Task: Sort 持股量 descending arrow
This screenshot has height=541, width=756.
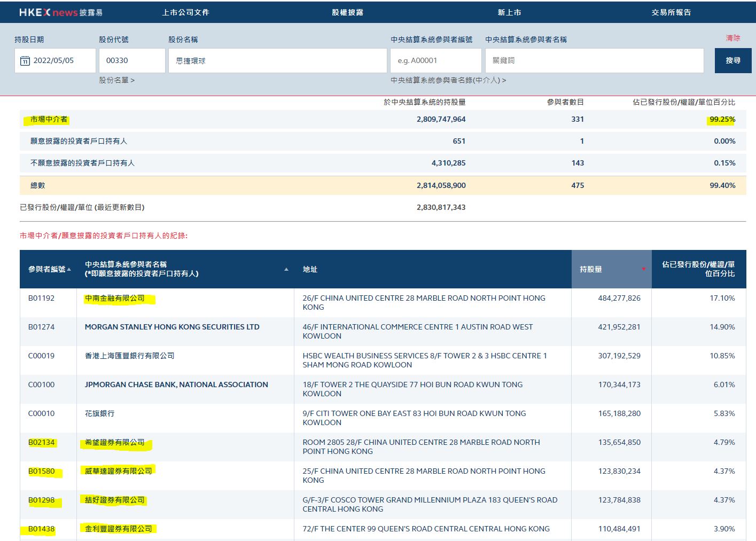Action: click(x=643, y=269)
